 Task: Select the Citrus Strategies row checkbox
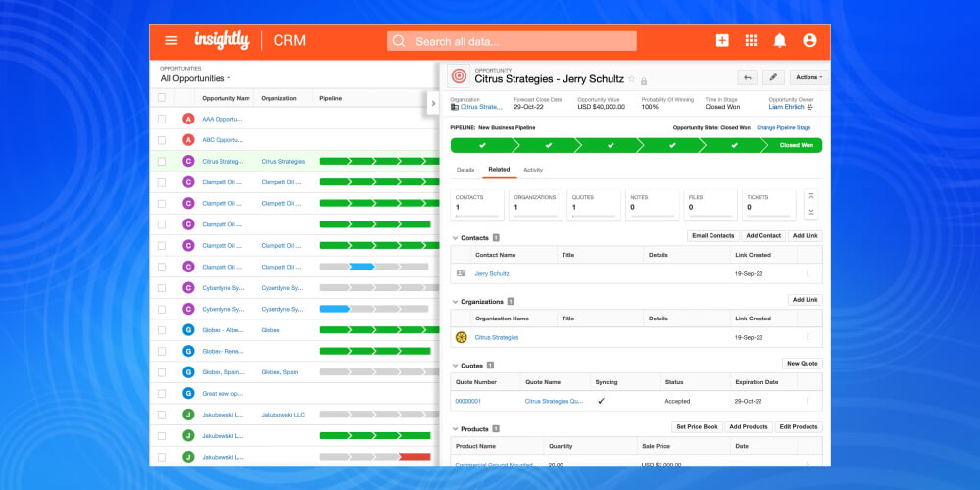pos(162,161)
